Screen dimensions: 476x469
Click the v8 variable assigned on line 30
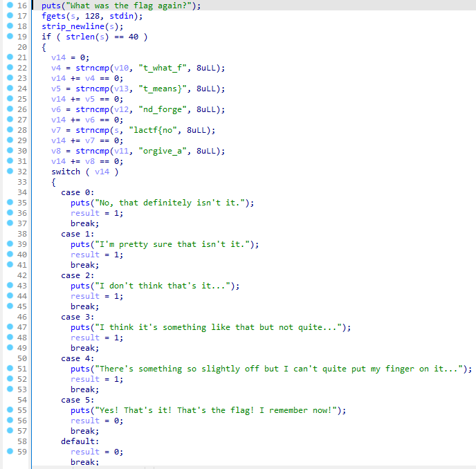click(x=56, y=151)
